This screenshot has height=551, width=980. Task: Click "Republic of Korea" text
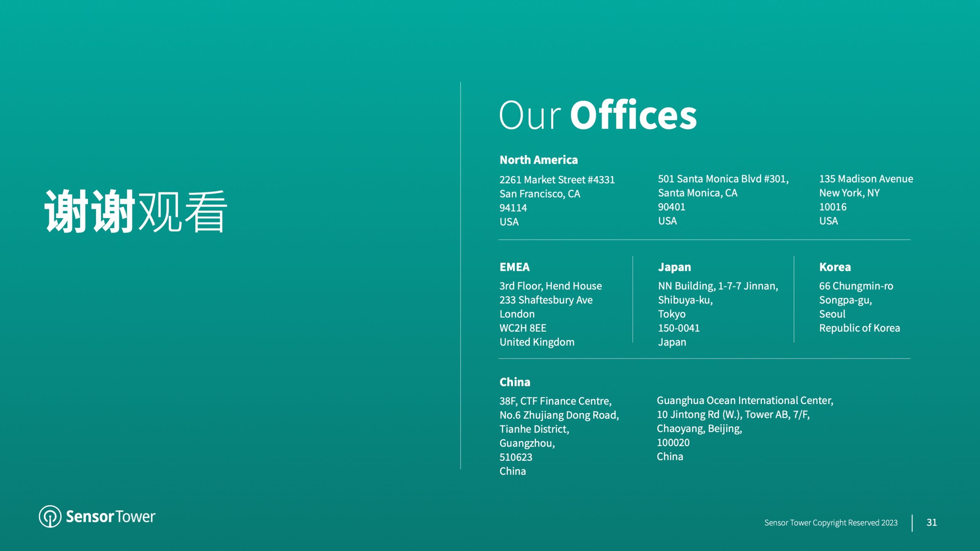click(x=859, y=328)
